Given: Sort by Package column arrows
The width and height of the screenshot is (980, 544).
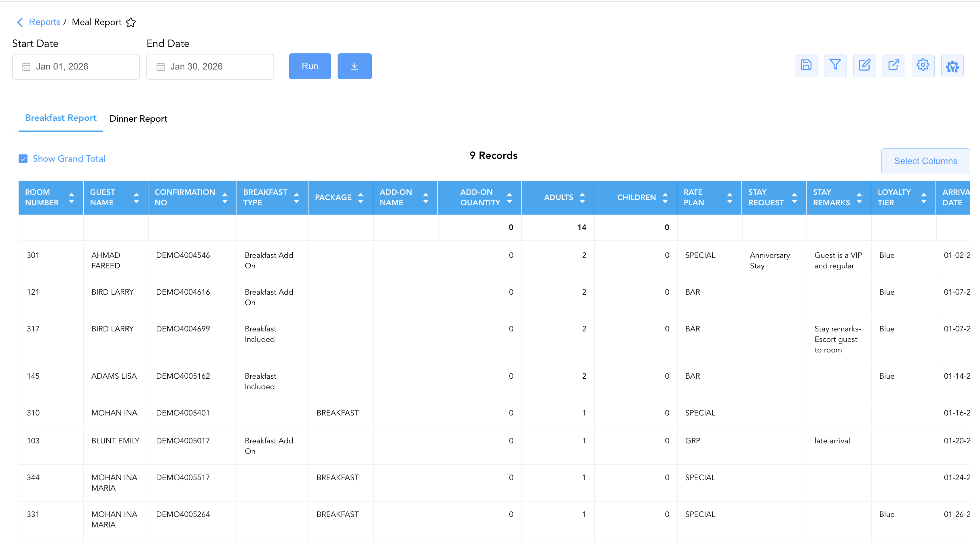Looking at the screenshot, I should click(x=361, y=198).
